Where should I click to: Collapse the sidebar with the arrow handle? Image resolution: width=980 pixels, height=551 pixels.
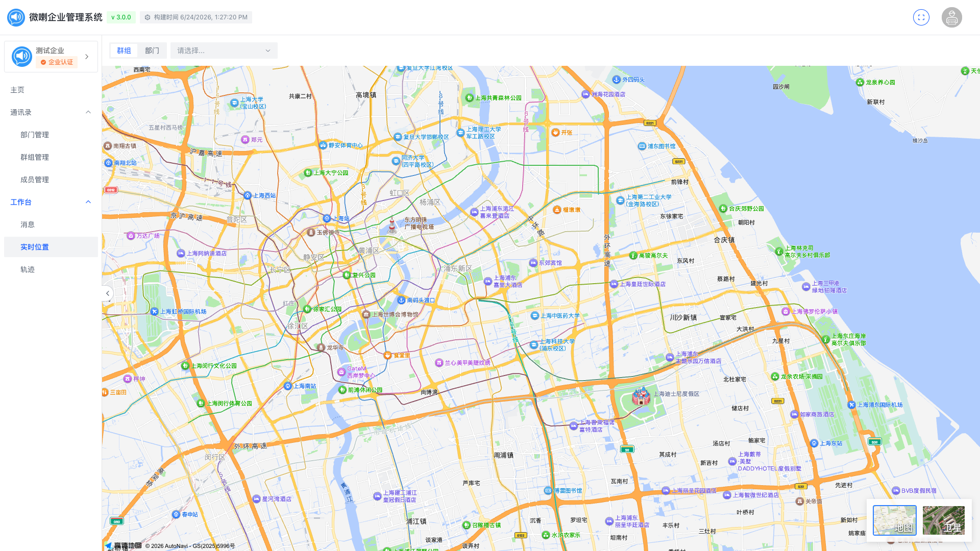[x=107, y=293]
